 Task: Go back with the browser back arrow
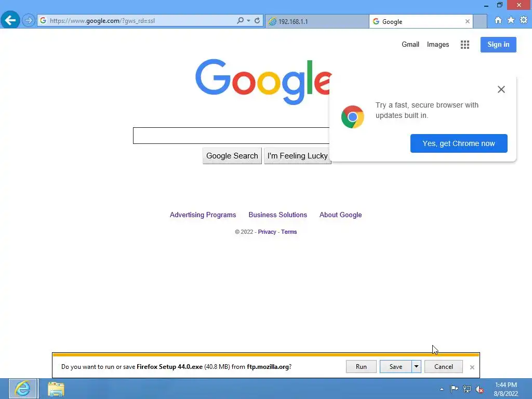click(x=10, y=20)
